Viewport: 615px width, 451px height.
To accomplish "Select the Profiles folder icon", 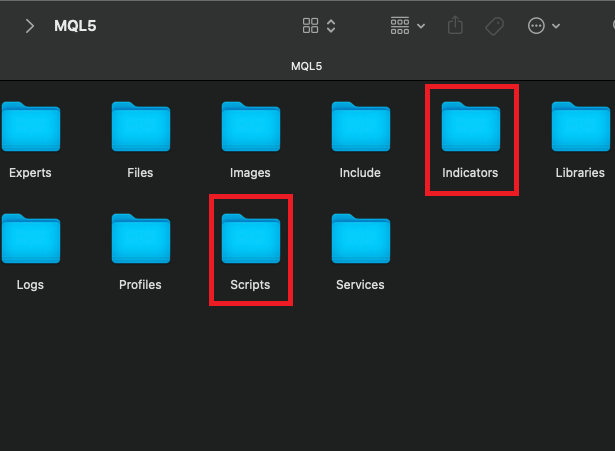I will coord(140,239).
